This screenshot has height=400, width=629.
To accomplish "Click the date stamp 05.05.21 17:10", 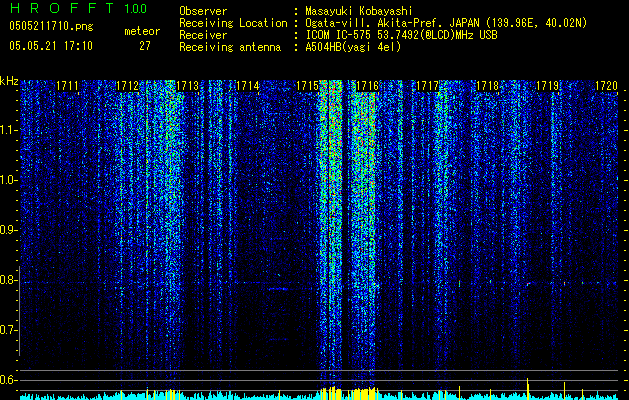I will pyautogui.click(x=51, y=46).
